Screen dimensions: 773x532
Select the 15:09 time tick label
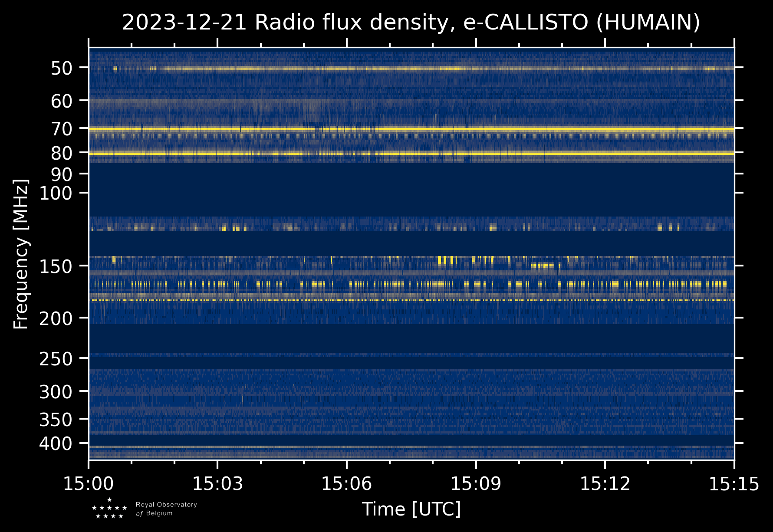[x=476, y=483]
